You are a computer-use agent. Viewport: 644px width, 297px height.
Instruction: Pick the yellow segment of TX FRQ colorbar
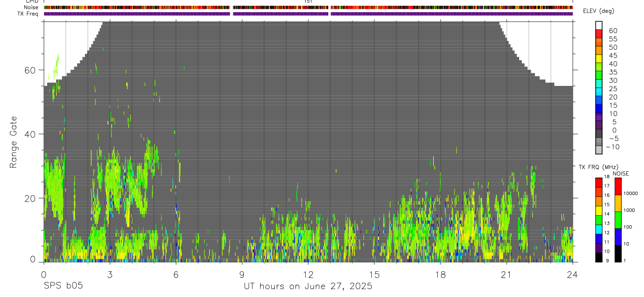[x=598, y=211]
